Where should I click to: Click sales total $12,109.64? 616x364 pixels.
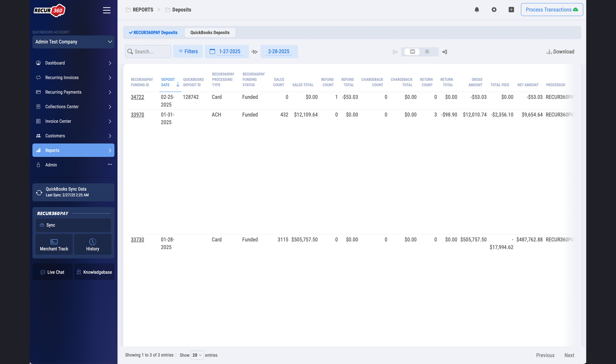click(x=306, y=114)
